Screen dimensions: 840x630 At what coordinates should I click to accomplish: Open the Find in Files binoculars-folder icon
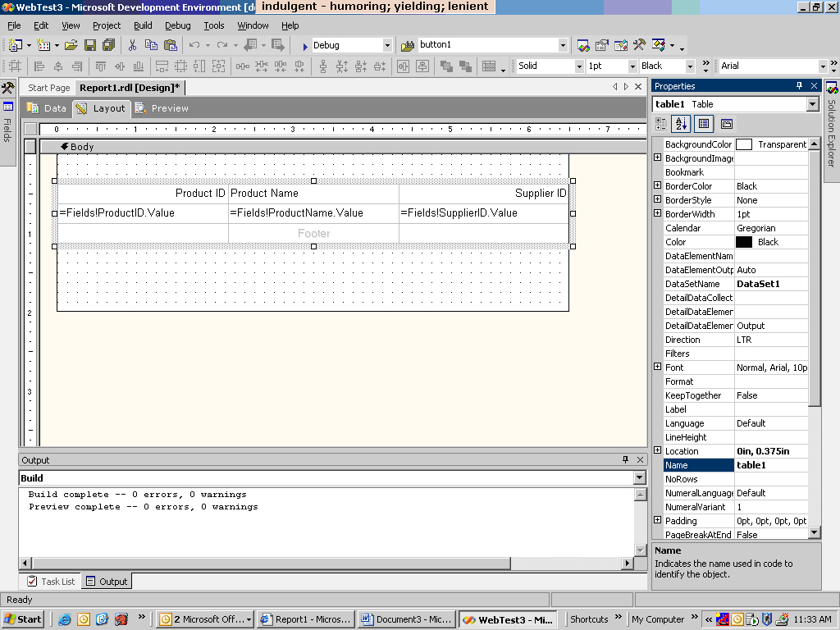[408, 46]
